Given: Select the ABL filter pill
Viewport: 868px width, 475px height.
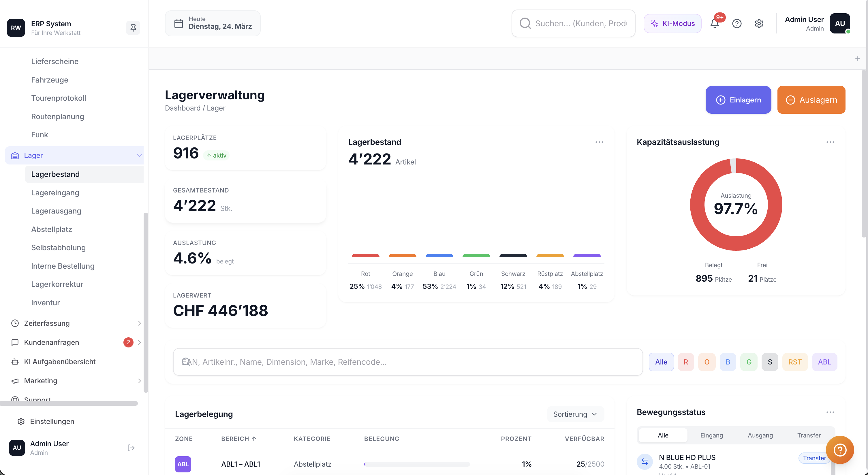Looking at the screenshot, I should point(824,362).
